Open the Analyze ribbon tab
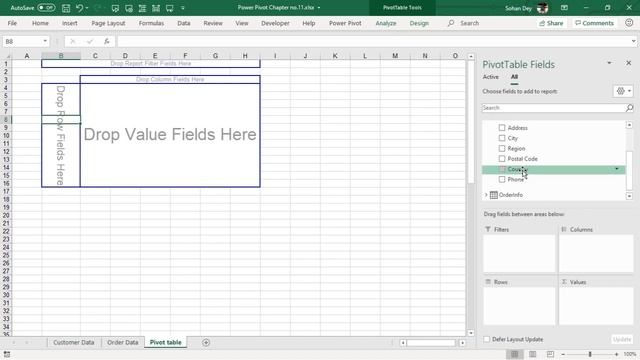The image size is (640, 360). (386, 23)
